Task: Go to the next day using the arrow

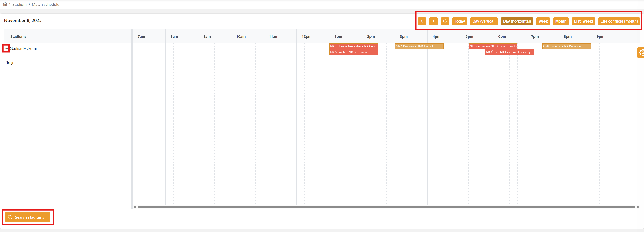Action: 433,21
